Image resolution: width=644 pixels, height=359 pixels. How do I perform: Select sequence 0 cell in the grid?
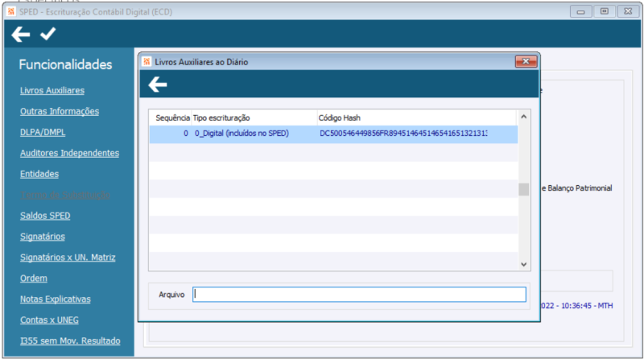coord(186,134)
